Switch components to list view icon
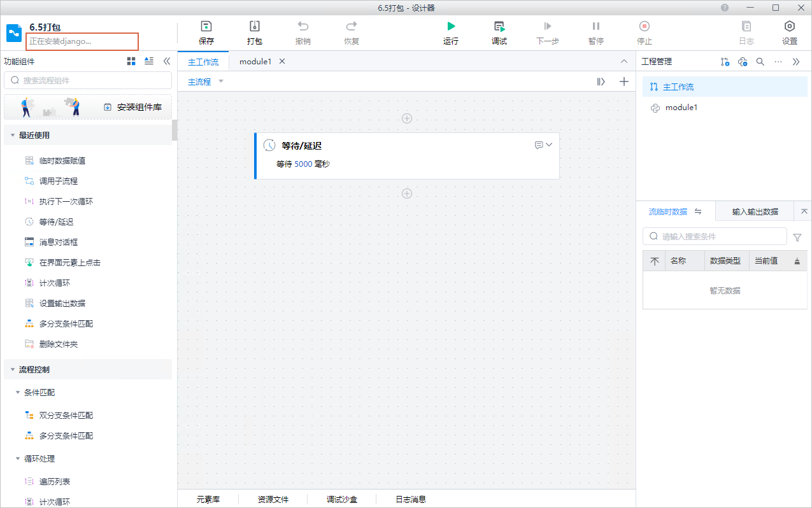812x508 pixels. click(149, 61)
